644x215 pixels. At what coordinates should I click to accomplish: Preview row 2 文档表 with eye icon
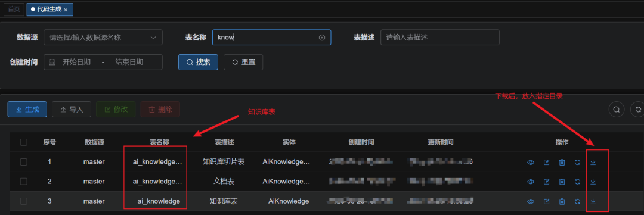pos(531,182)
